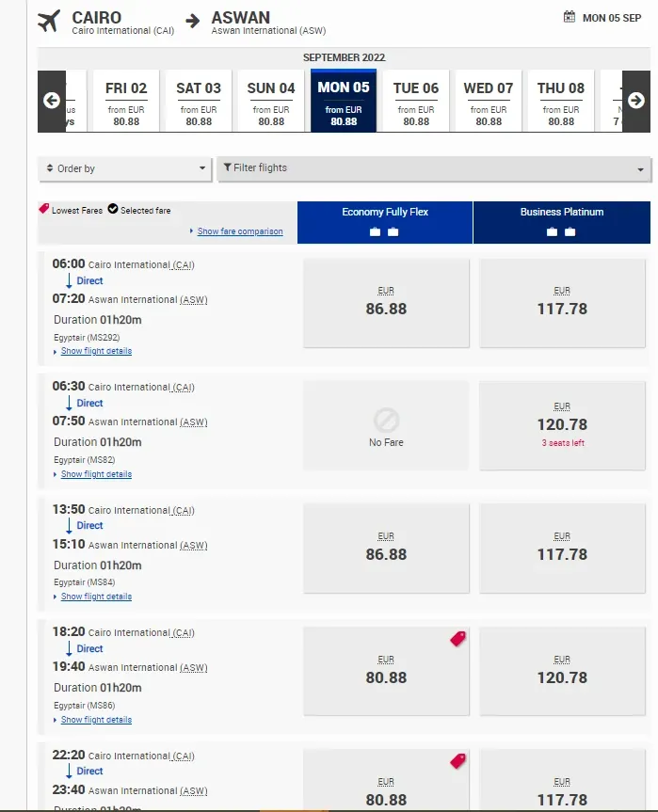The image size is (658, 812).
Task: Click the airplane icon next to Cairo
Action: (x=49, y=21)
